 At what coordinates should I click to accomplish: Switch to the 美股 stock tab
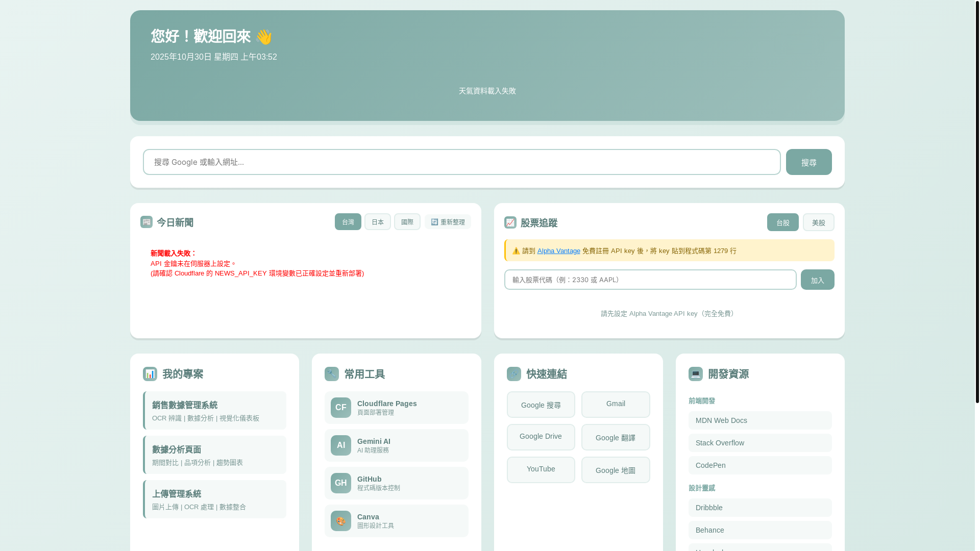click(819, 222)
